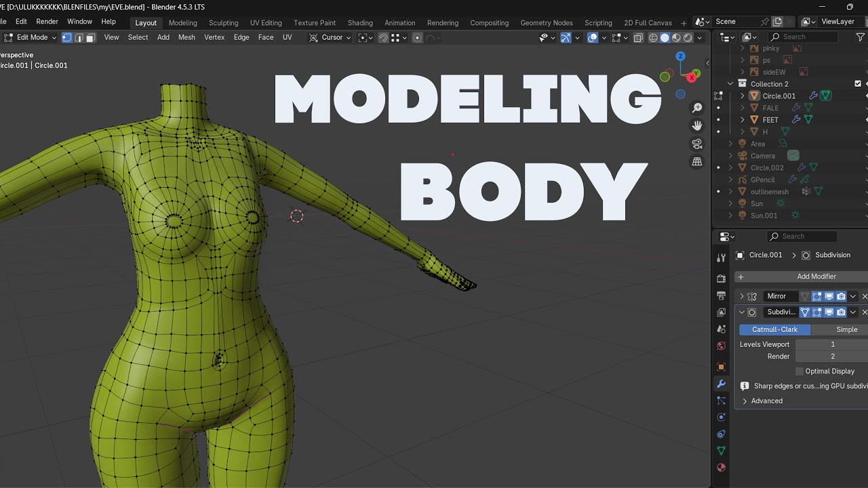Open the Tool properties tab
This screenshot has width=868, height=488.
tap(721, 258)
